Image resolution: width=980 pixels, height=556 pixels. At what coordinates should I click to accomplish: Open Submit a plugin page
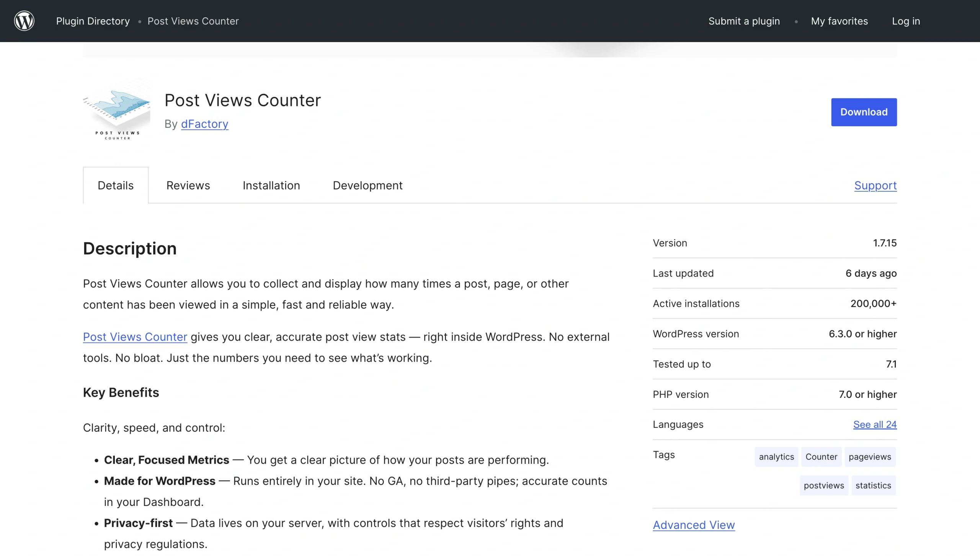coord(744,21)
